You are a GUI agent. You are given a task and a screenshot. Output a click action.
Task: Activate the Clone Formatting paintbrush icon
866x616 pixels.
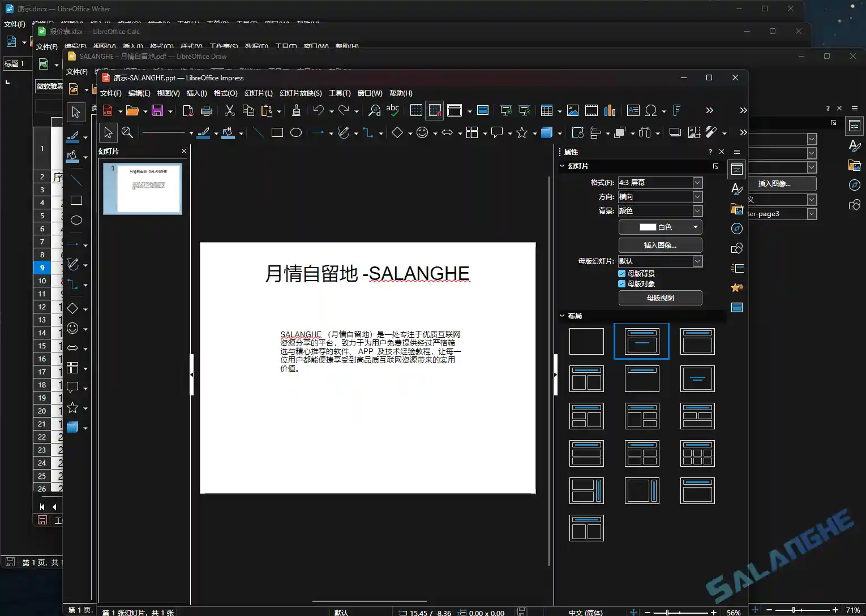tap(295, 110)
